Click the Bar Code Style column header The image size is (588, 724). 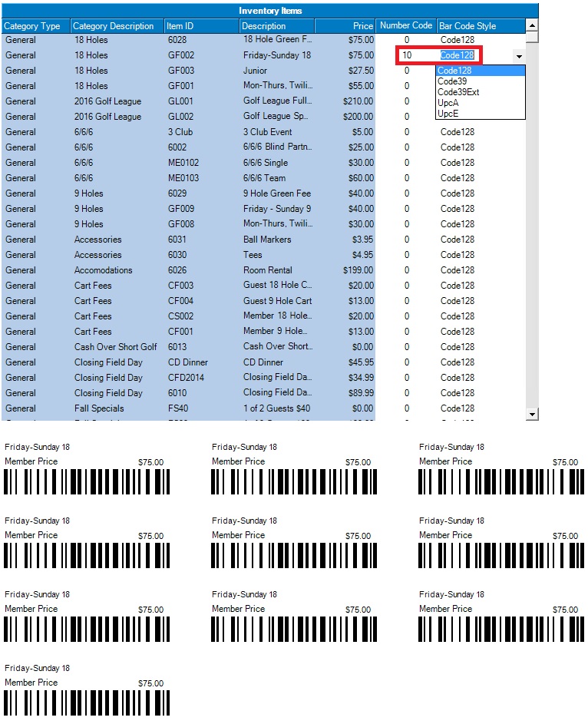481,26
